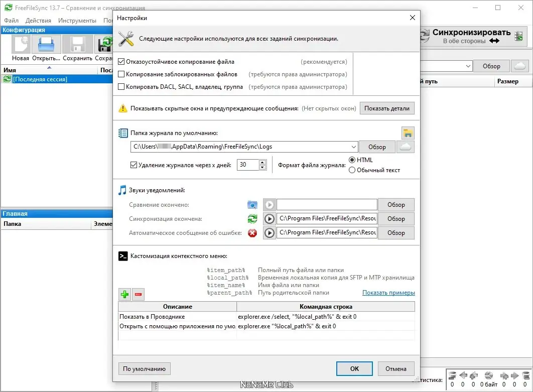
Task: Click green sync arrows icon in sounds section
Action: pos(252,219)
